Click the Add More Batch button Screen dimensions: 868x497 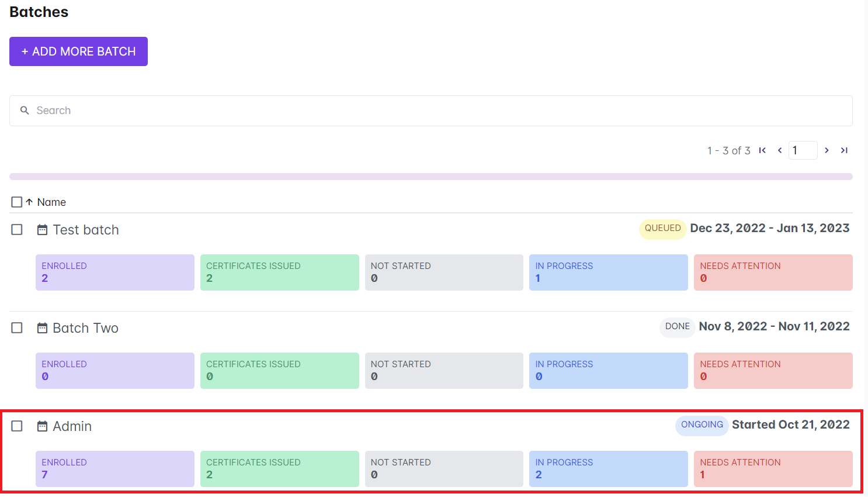pyautogui.click(x=78, y=51)
